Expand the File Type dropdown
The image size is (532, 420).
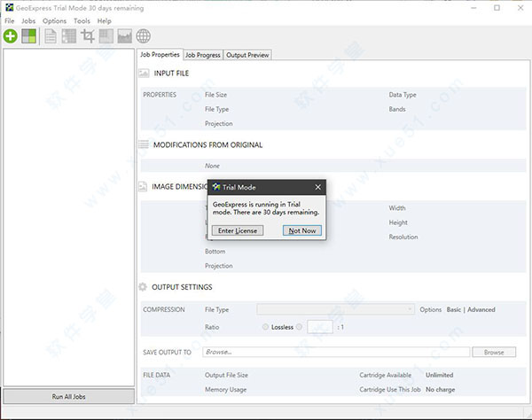[x=335, y=309]
